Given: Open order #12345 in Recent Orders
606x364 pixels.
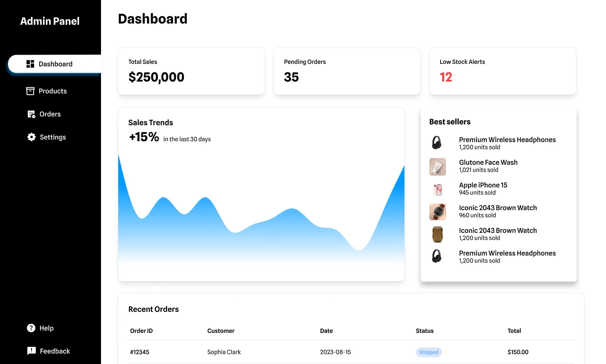Looking at the screenshot, I should coord(140,352).
